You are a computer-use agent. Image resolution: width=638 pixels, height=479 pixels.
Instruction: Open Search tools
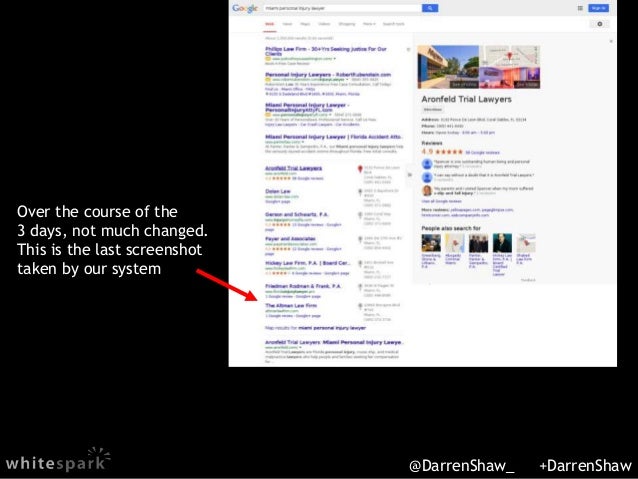coord(393,24)
